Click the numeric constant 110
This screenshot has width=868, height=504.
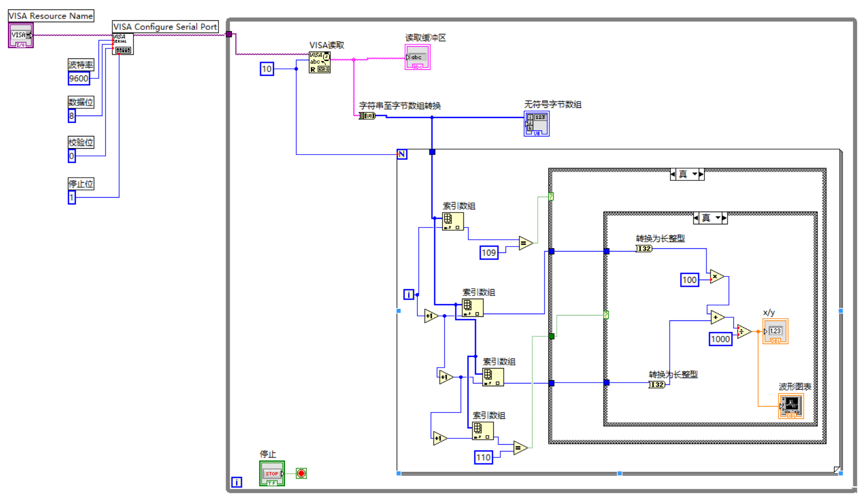click(x=483, y=457)
